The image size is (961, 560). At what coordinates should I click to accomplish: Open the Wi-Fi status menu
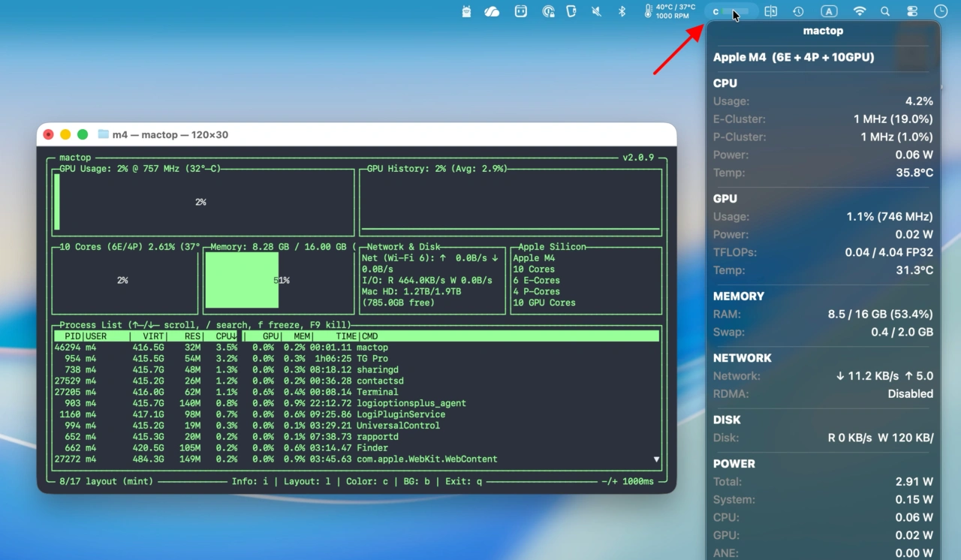(x=859, y=11)
